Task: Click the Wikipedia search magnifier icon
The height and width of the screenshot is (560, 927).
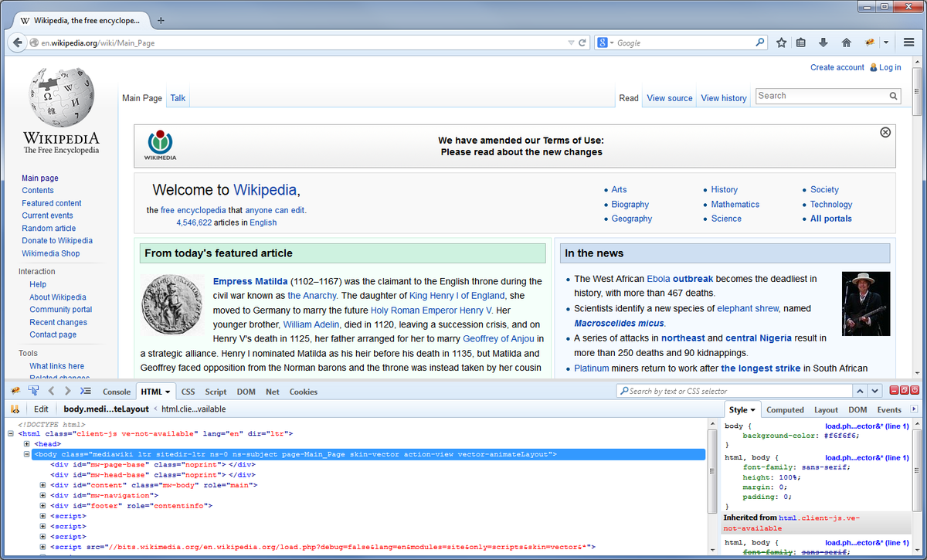Action: (893, 96)
